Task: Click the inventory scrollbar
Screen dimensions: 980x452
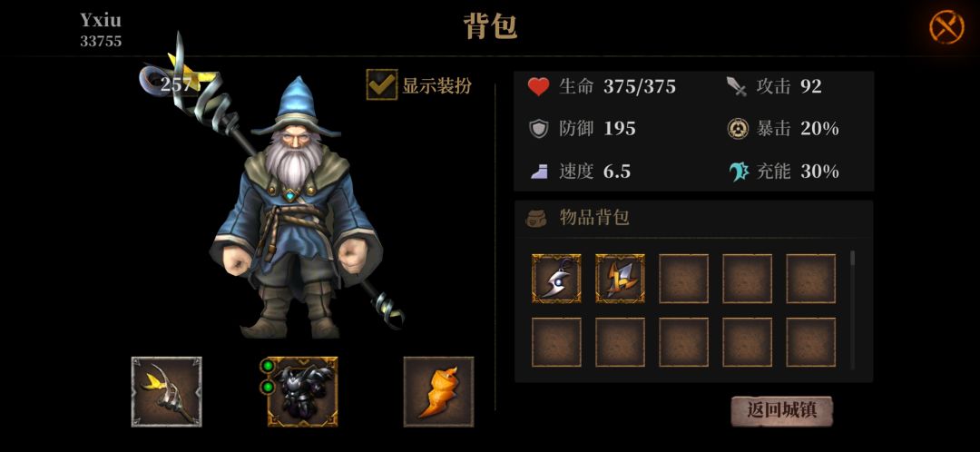Action: (852, 310)
